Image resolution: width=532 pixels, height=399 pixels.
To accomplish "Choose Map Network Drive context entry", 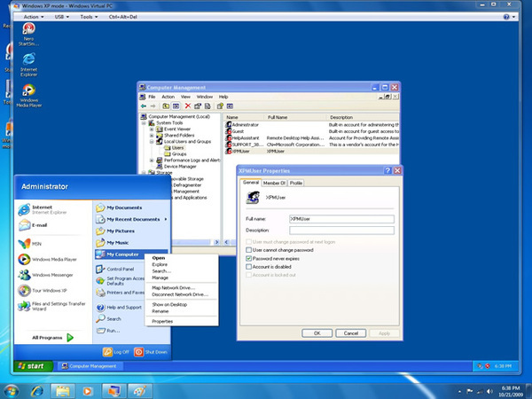I will click(x=173, y=287).
